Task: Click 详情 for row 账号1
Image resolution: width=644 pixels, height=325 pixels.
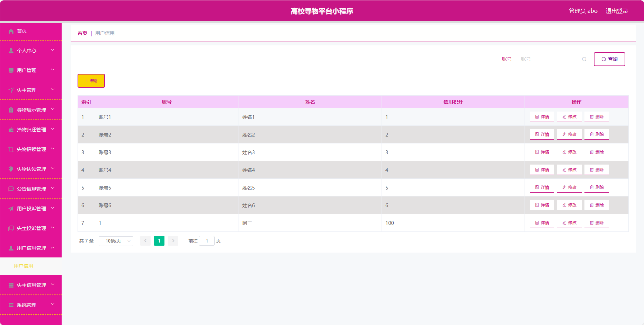Action: coord(542,117)
